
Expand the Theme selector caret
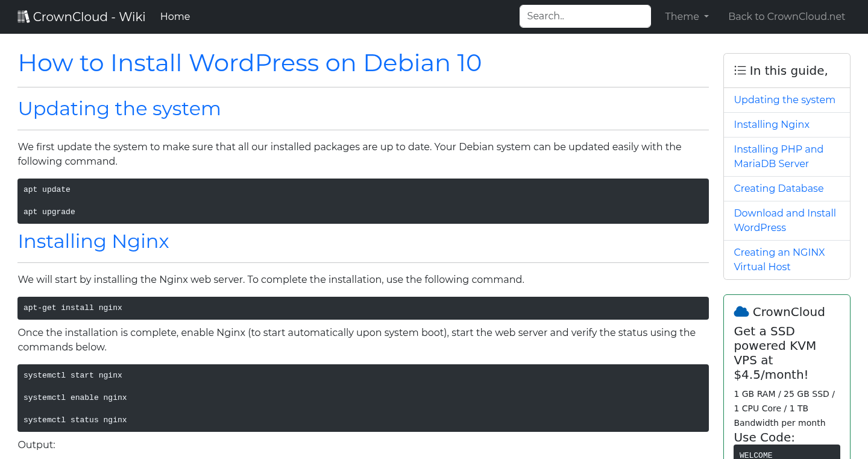point(706,17)
